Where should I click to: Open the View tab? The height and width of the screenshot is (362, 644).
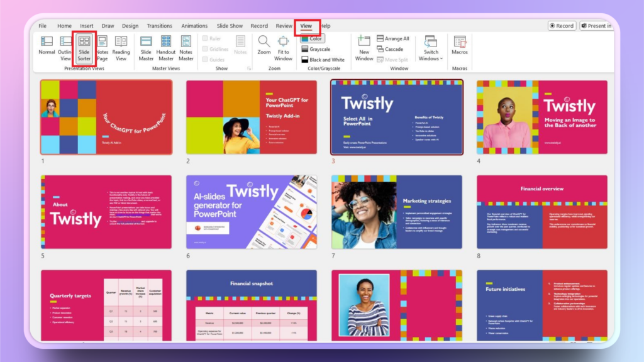pos(306,26)
